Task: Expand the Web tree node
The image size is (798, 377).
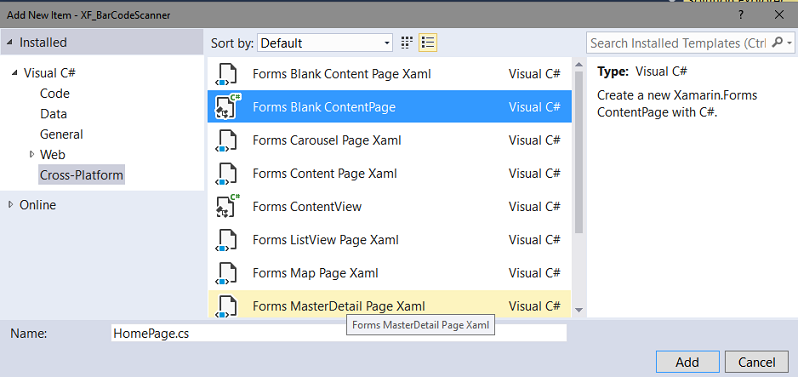Action: [32, 154]
